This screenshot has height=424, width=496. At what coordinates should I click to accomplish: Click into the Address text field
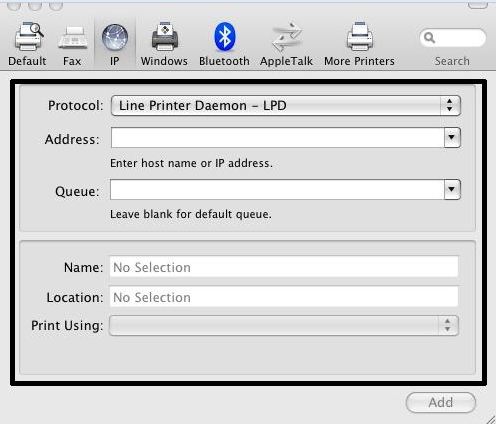click(278, 137)
